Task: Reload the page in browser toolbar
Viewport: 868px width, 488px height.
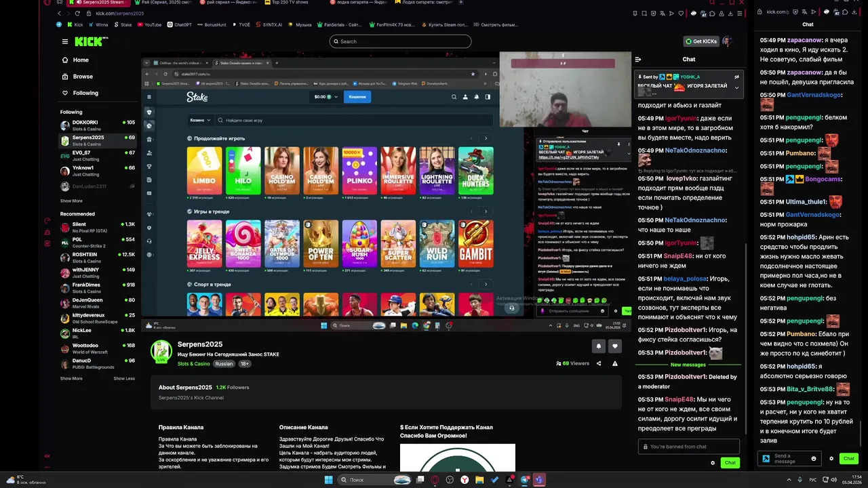Action: [78, 13]
